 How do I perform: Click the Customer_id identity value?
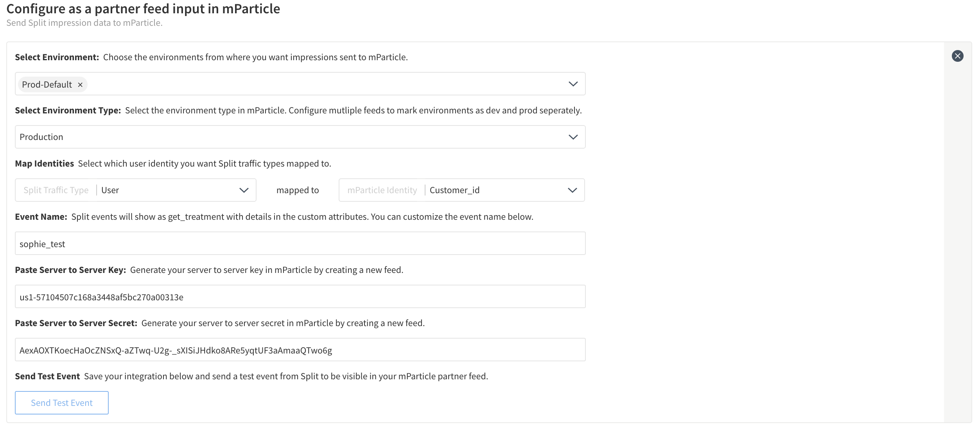454,190
